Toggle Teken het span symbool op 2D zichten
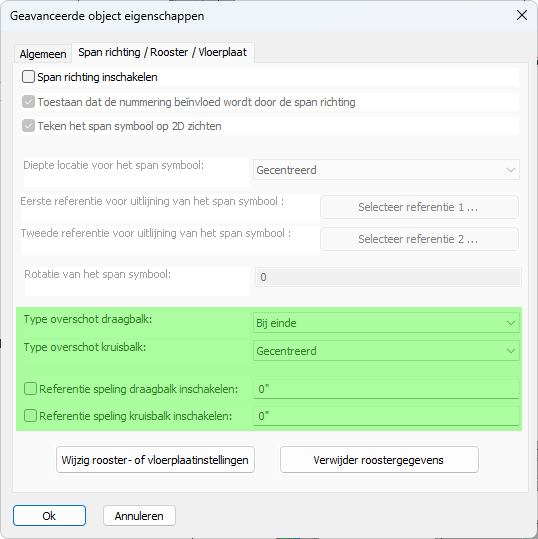538x539 pixels. point(28,126)
